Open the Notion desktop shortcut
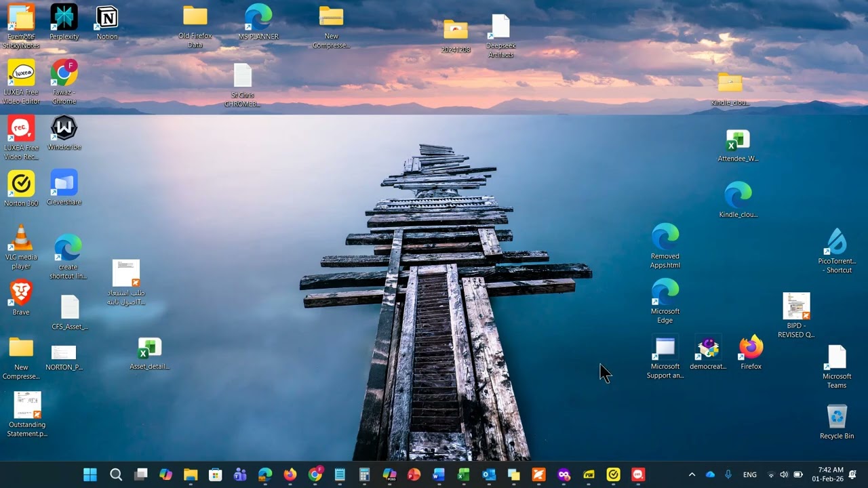 pyautogui.click(x=107, y=22)
